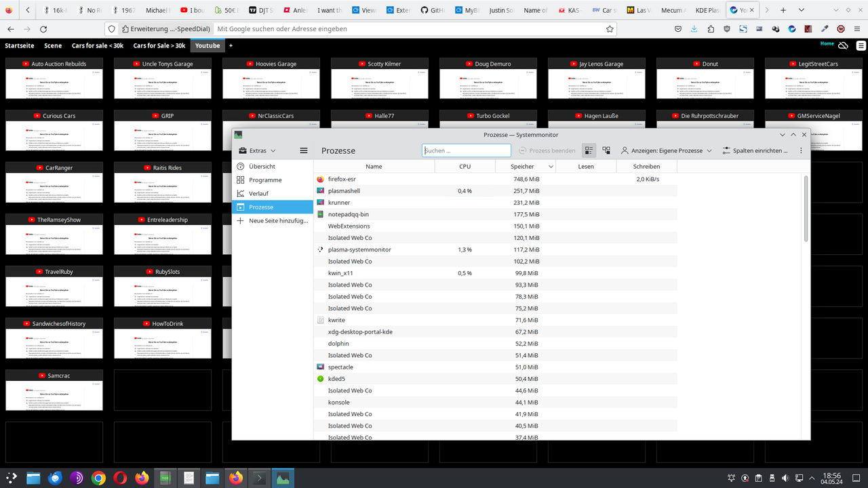Open Firefox extensions puzzle icon

(x=711, y=29)
